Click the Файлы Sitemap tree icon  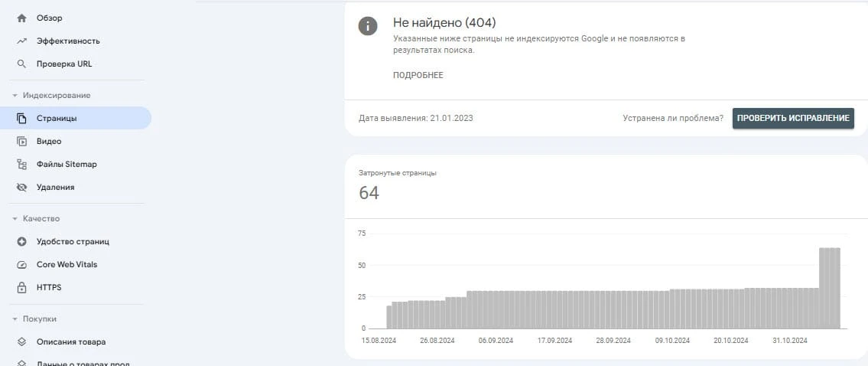click(x=21, y=164)
